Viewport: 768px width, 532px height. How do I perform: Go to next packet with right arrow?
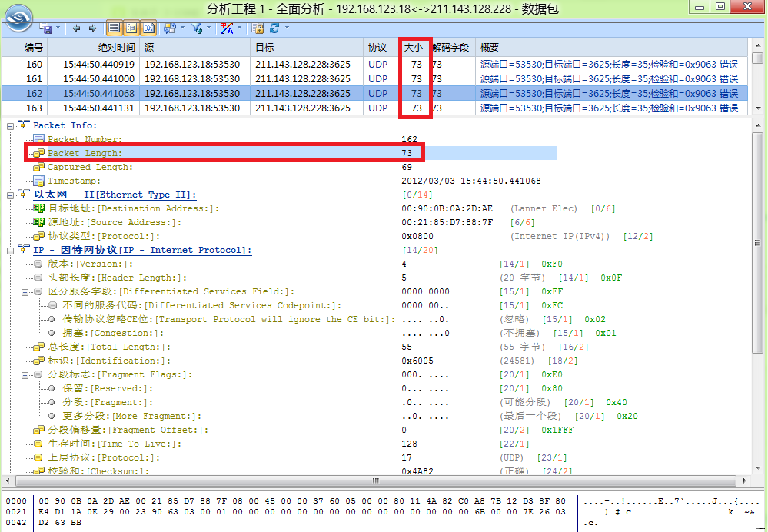click(92, 28)
